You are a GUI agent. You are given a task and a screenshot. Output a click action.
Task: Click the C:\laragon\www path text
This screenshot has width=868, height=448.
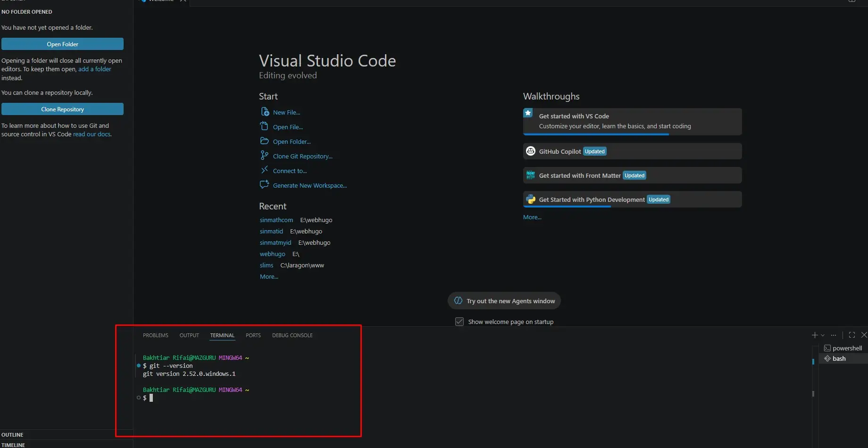tap(302, 265)
